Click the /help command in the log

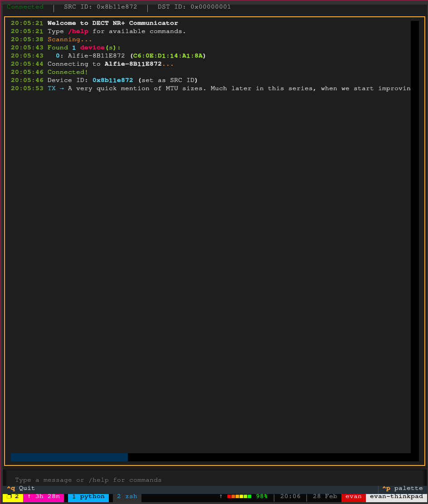[x=78, y=31]
